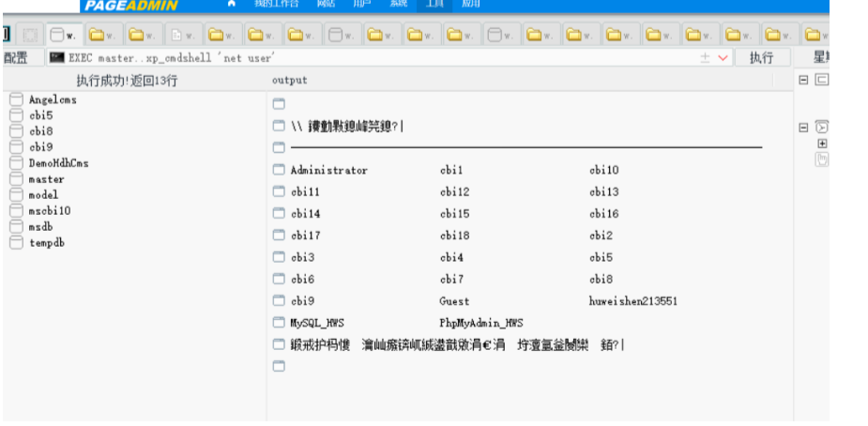Click the database icon beside Angelcms

click(x=17, y=99)
